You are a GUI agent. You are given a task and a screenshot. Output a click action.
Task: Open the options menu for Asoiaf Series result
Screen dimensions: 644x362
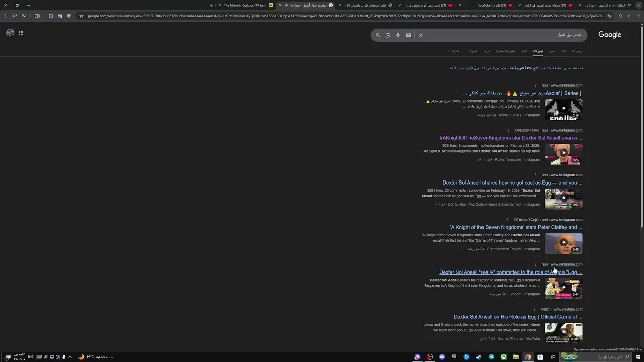[x=535, y=85]
